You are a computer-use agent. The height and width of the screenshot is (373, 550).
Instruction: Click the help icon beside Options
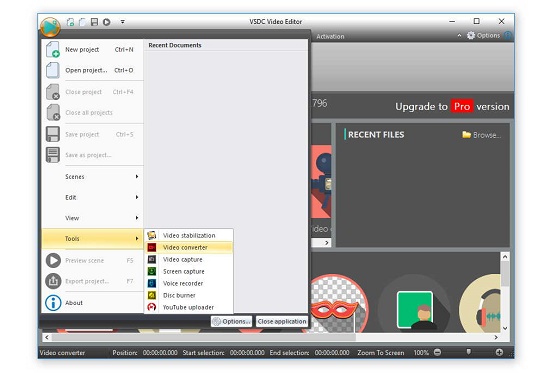click(507, 35)
